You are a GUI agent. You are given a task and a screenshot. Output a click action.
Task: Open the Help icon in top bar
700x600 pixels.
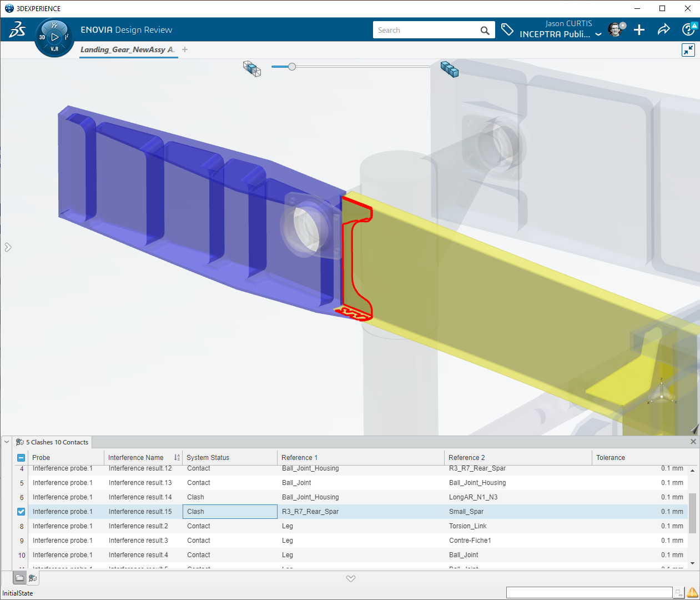(x=688, y=30)
